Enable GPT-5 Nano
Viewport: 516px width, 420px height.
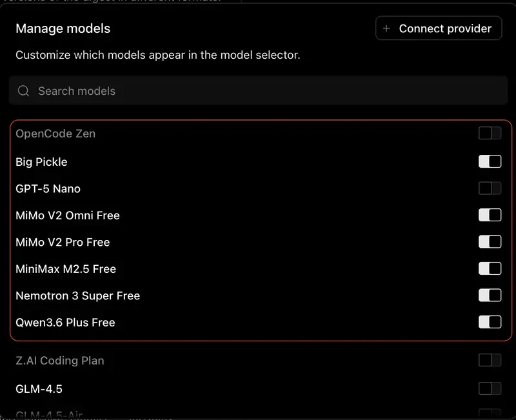(490, 188)
